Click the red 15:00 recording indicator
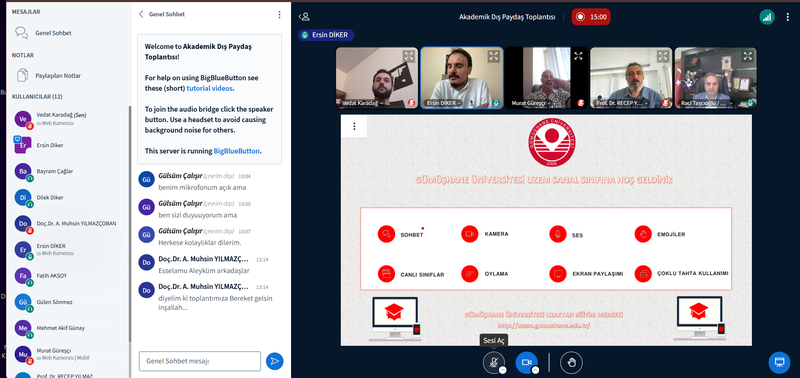This screenshot has width=800, height=378. point(591,17)
